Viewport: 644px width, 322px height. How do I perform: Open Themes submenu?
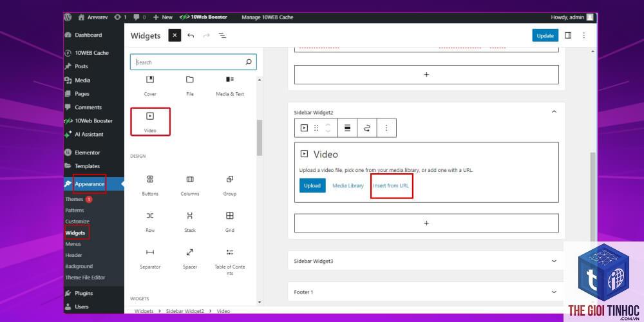(74, 199)
